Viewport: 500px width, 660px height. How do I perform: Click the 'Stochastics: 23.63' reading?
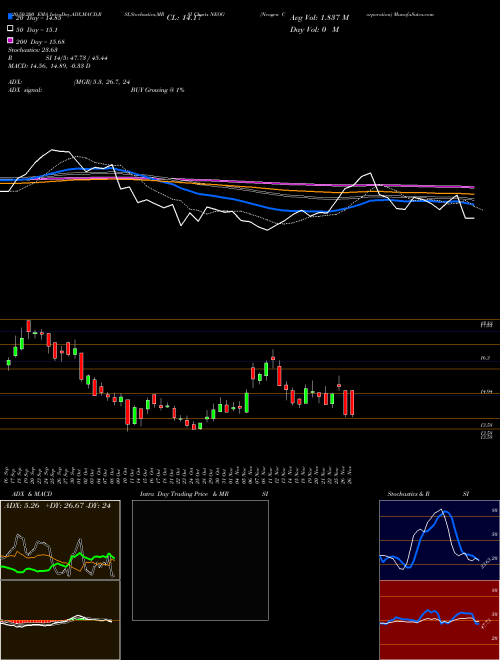(33, 51)
